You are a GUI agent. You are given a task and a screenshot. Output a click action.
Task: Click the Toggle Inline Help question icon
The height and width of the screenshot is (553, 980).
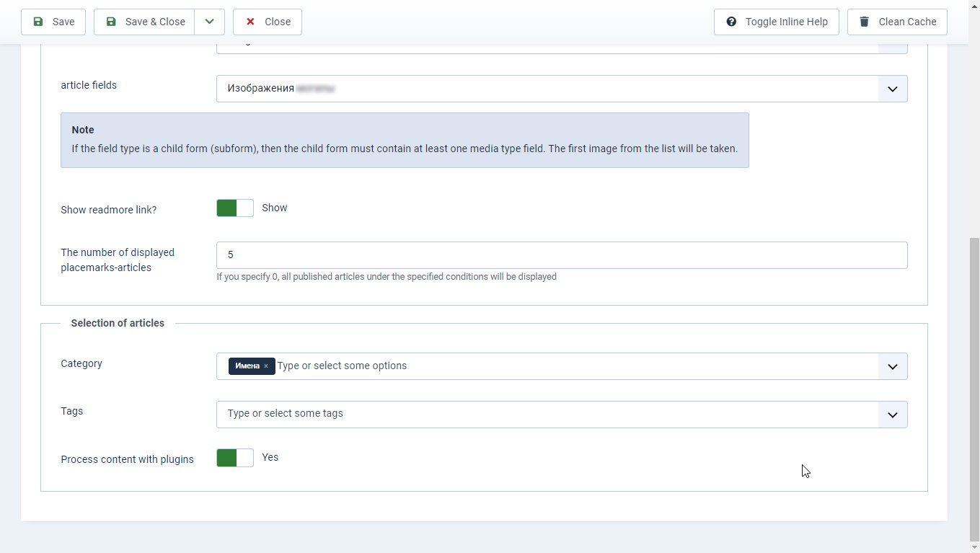pyautogui.click(x=731, y=22)
